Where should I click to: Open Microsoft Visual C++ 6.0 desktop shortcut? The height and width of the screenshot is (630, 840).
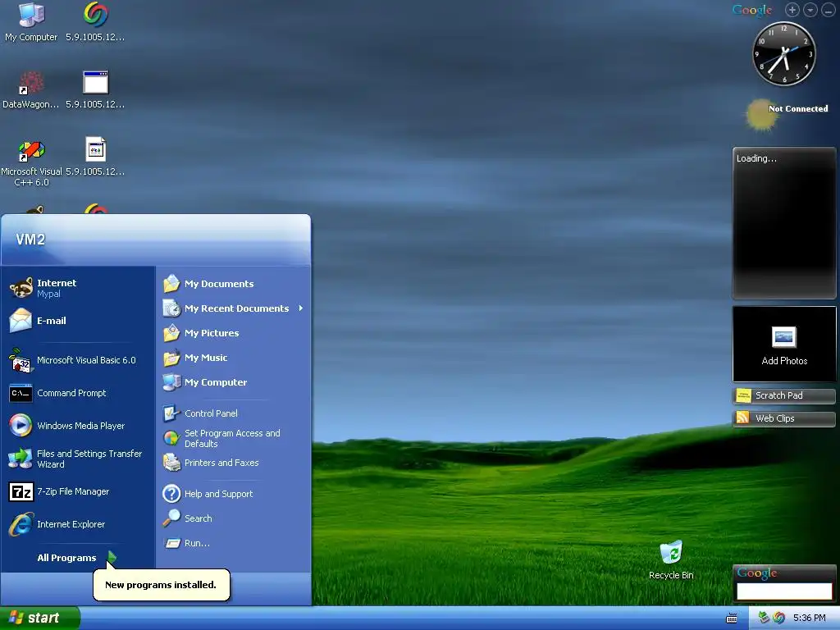pyautogui.click(x=31, y=162)
